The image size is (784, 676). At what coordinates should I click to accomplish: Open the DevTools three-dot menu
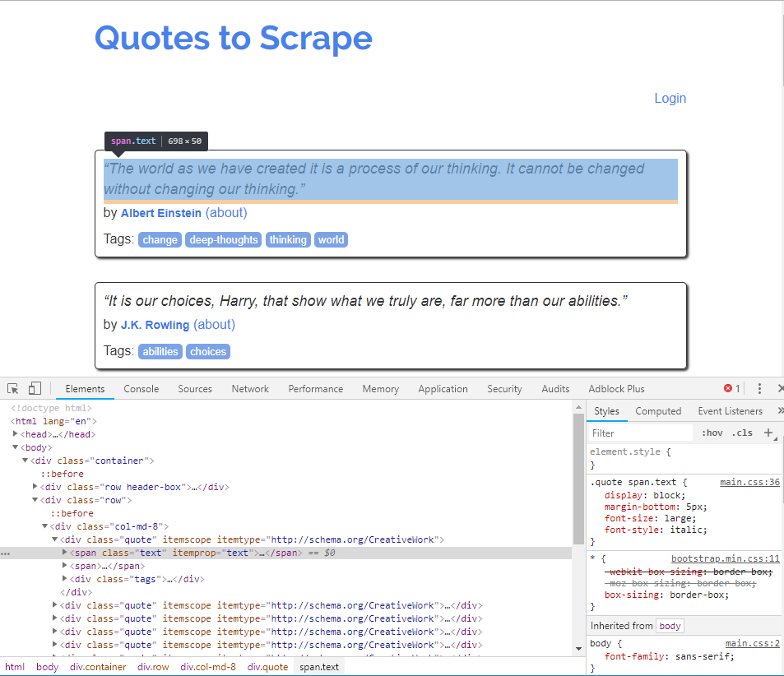pos(759,388)
